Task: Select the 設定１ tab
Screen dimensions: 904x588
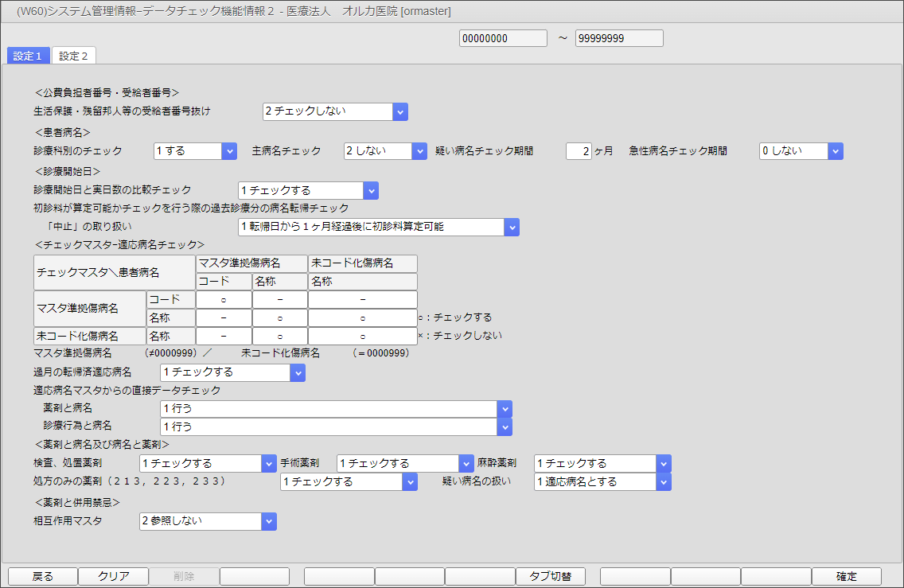Action: point(28,56)
